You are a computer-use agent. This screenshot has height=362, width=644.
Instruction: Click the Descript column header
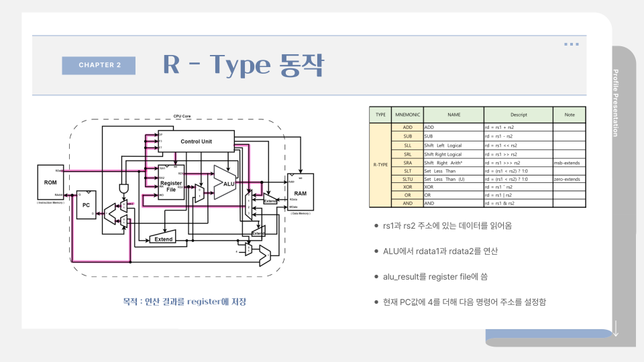pyautogui.click(x=519, y=115)
